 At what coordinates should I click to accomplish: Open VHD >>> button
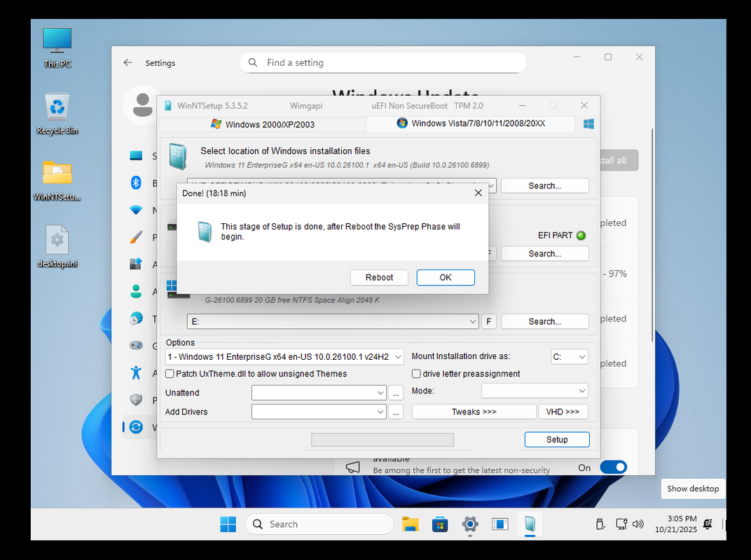point(563,412)
